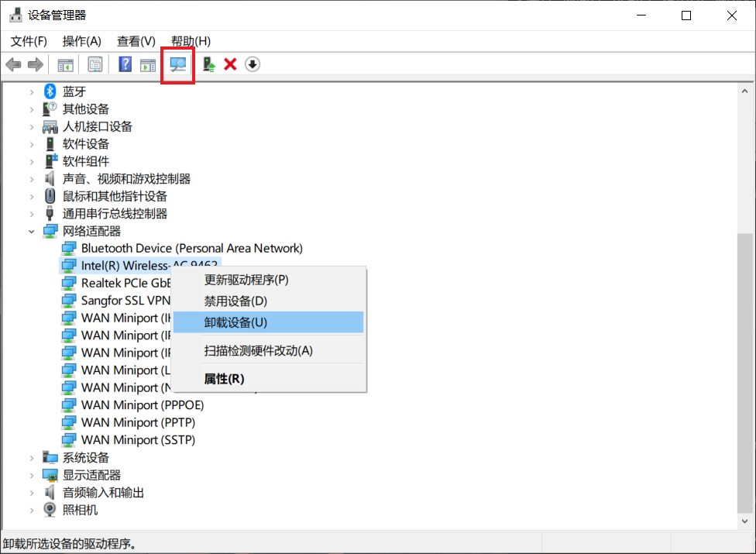Click the Device Manager title bar icon
Viewport: 756px width, 554px height.
tap(16, 15)
